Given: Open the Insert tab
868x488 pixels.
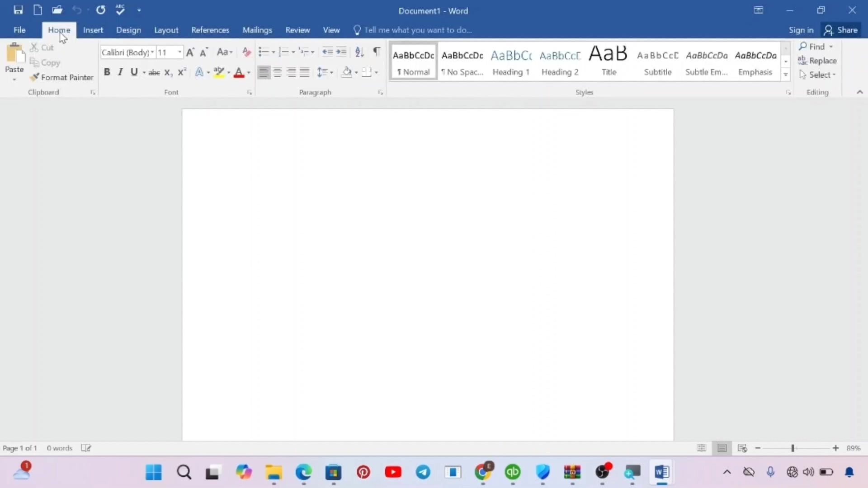Looking at the screenshot, I should pyautogui.click(x=93, y=30).
